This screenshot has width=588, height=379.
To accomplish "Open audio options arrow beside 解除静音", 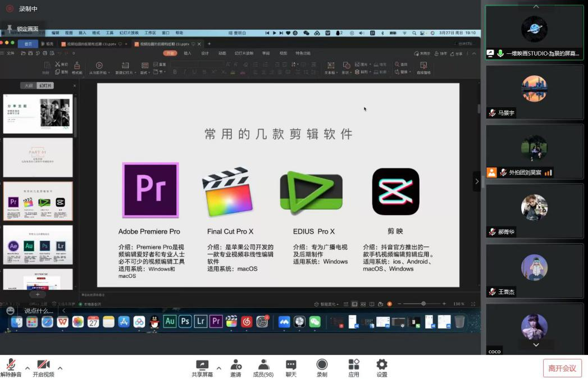I will [x=28, y=368].
